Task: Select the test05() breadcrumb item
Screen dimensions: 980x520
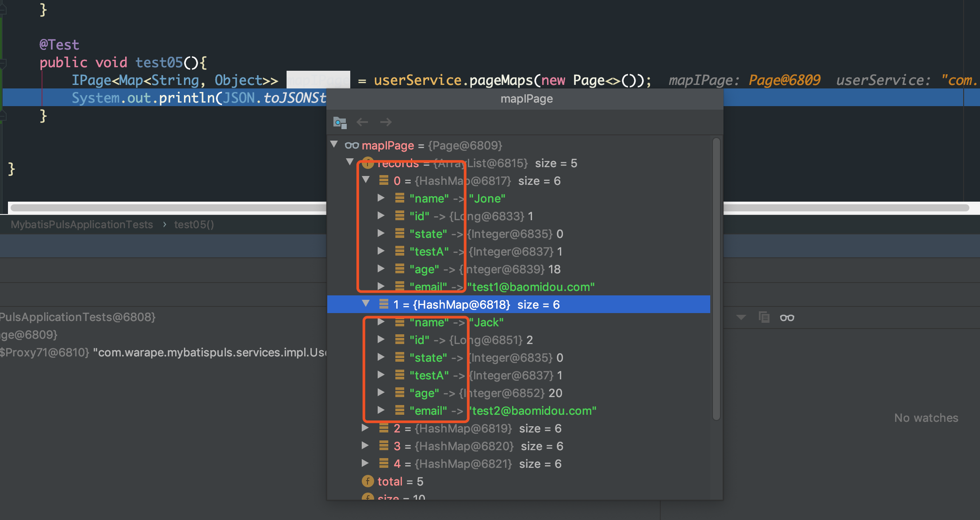Action: point(194,225)
